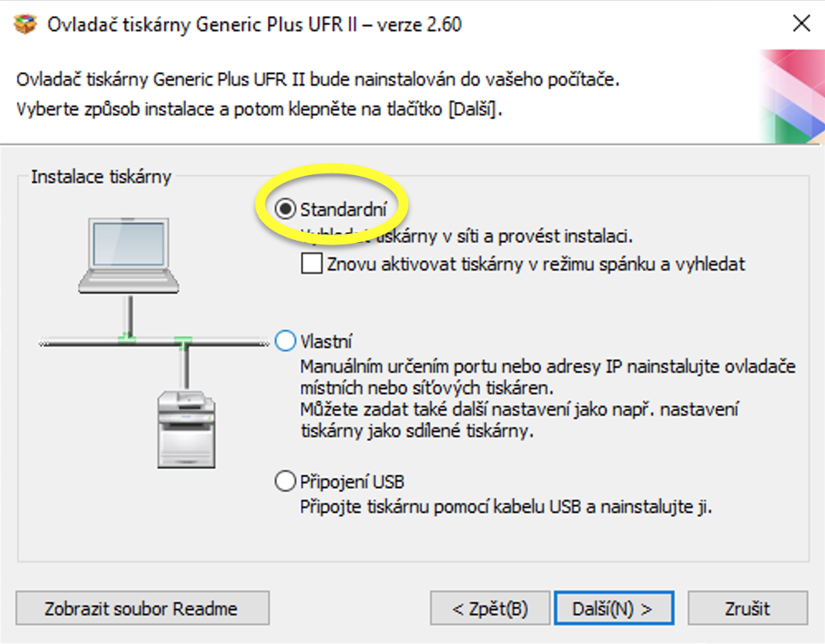
Task: Click the green connector below the laptop
Action: click(127, 339)
